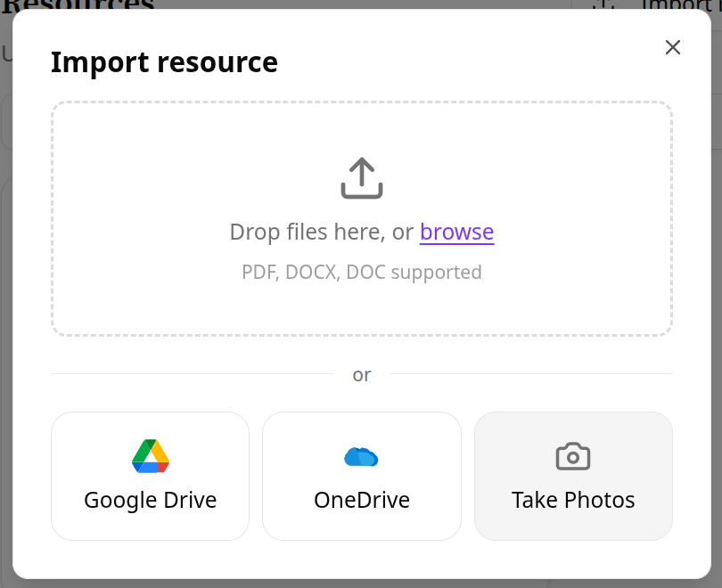Click the or divider text

pos(361,374)
